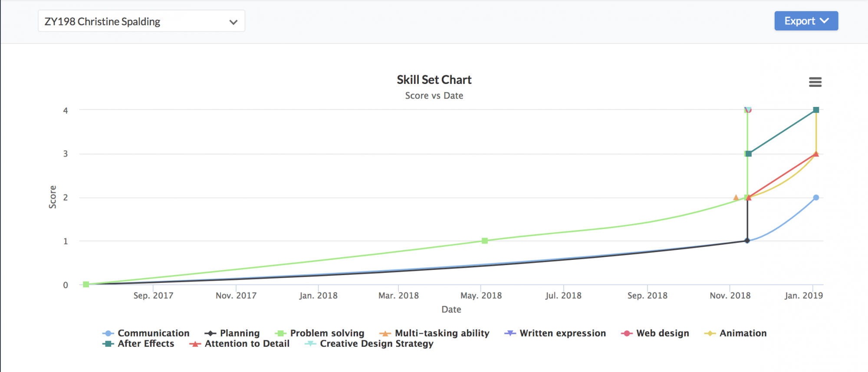Viewport: 868px width, 372px height.
Task: Toggle Planning series in legend
Action: pyautogui.click(x=240, y=333)
